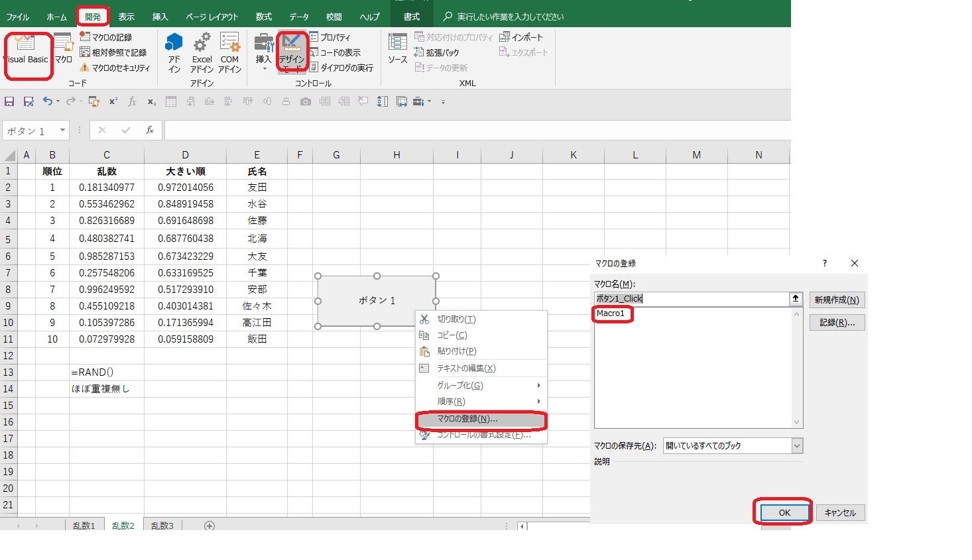Click the マクロ名 input field

[692, 299]
